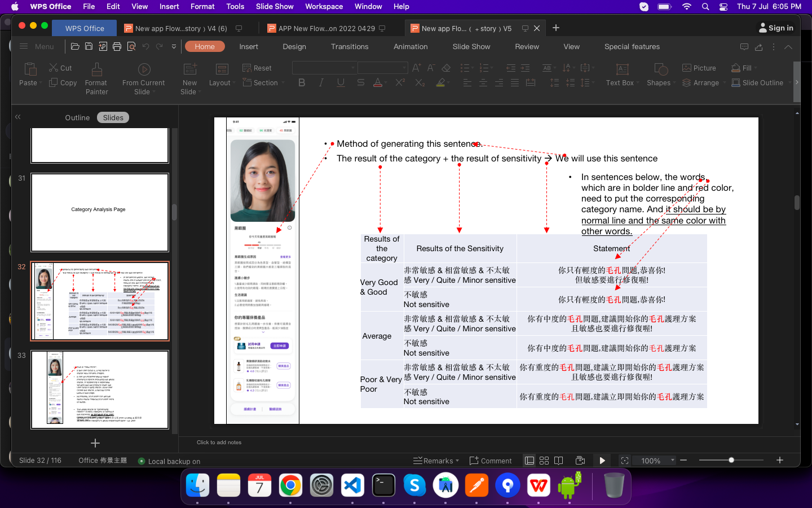Screen dimensions: 812x508
Task: Switch panel to Outline view
Action: pyautogui.click(x=77, y=117)
